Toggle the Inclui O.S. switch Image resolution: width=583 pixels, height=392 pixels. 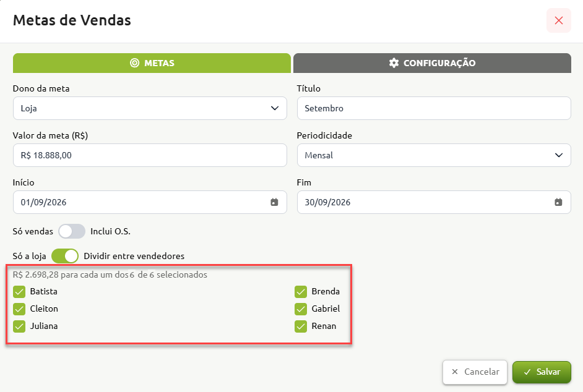click(x=72, y=231)
